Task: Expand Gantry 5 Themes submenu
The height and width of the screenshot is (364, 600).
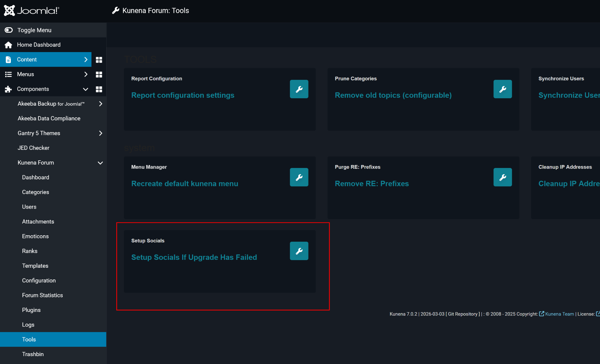Action: click(100, 133)
